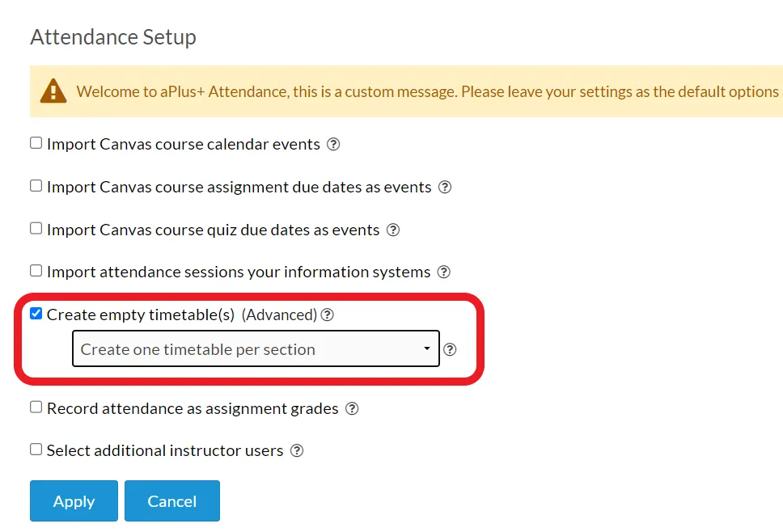
Task: Enable Record attendance as assignment grades
Action: pyautogui.click(x=36, y=407)
